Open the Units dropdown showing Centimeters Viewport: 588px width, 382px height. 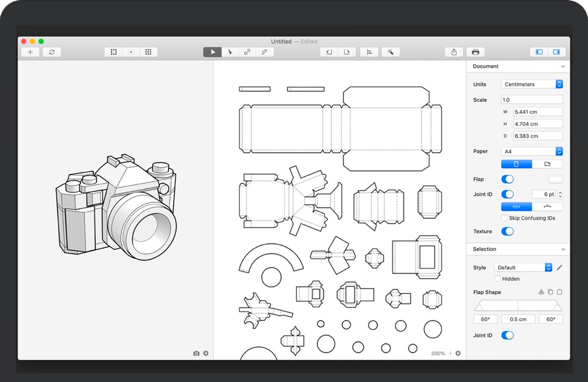coord(532,84)
